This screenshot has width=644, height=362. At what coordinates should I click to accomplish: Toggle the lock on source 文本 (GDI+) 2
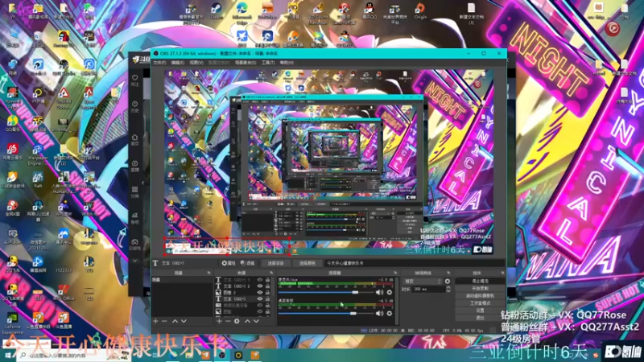[267, 286]
